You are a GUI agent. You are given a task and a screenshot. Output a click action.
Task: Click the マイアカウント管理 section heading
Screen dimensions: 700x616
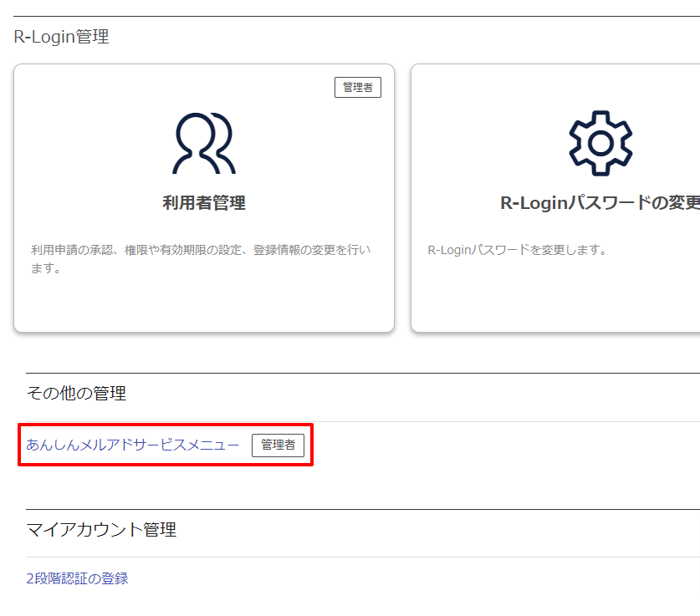[101, 529]
